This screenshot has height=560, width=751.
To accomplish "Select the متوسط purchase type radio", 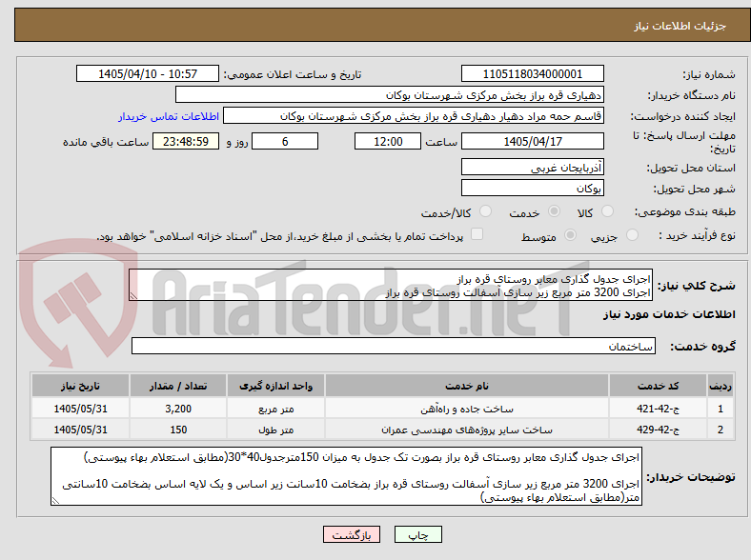I will point(570,234).
